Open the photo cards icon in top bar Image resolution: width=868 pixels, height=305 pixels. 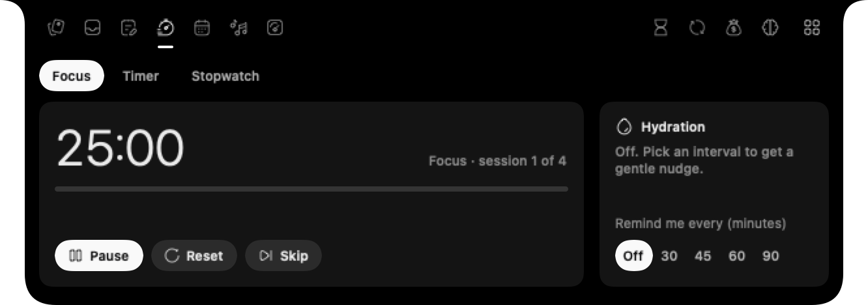(x=57, y=28)
